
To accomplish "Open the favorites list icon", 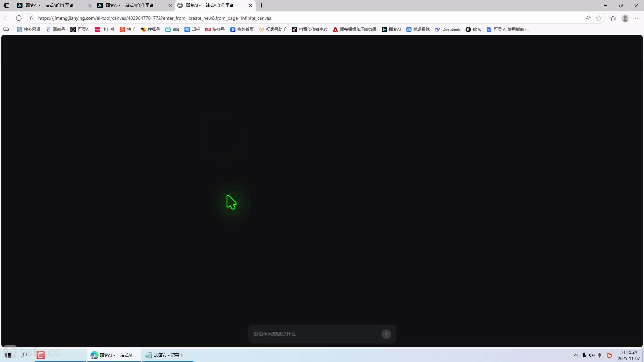I will [x=613, y=18].
